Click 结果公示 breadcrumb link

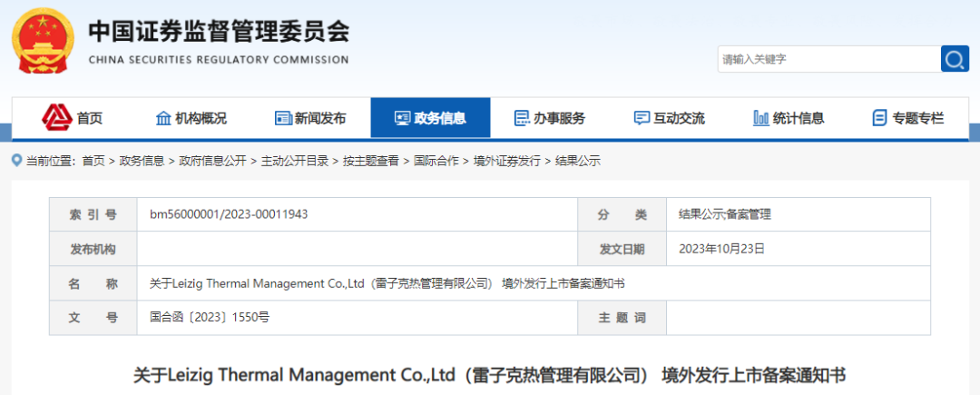[577, 162]
